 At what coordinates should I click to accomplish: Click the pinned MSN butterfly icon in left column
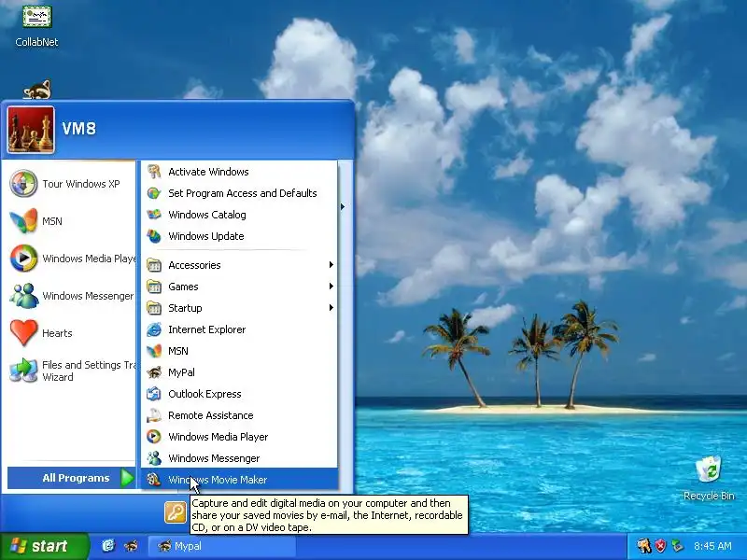coord(23,221)
